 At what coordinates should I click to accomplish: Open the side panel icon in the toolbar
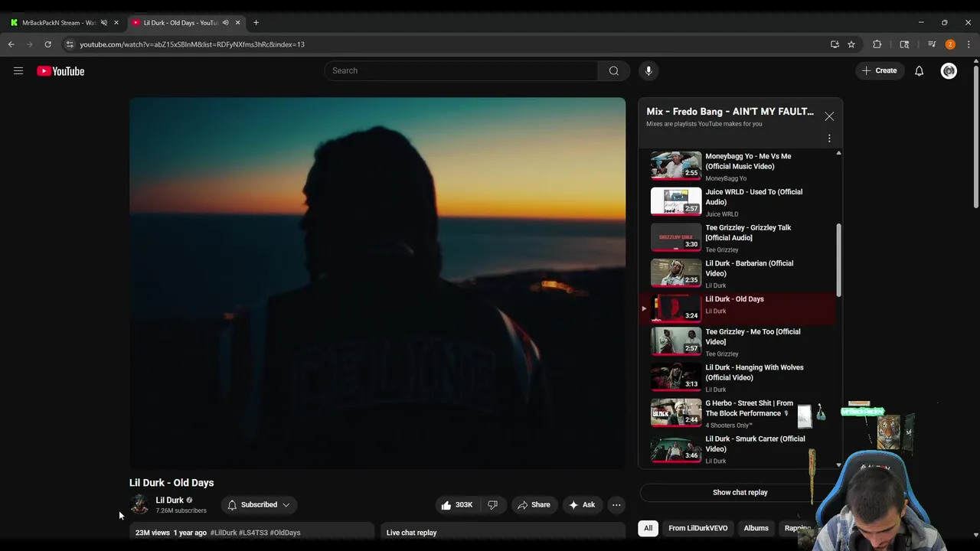pyautogui.click(x=904, y=44)
